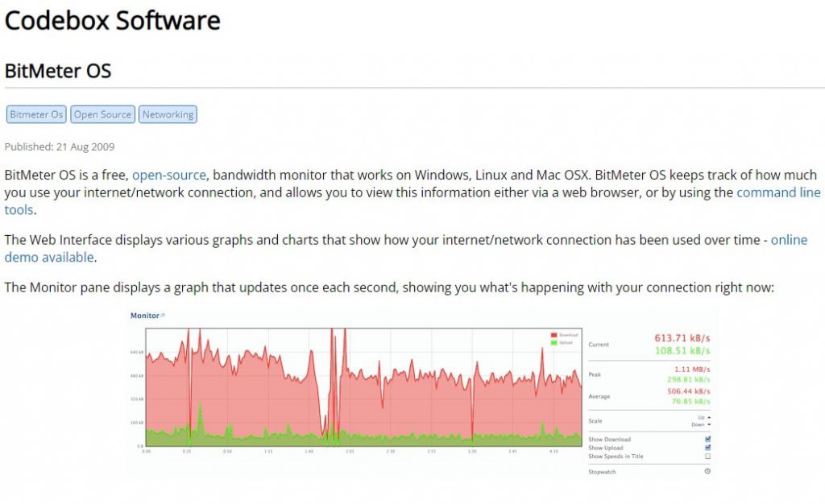The image size is (825, 504).
Task: Click inside the bandwidth usage graph
Action: [346, 386]
